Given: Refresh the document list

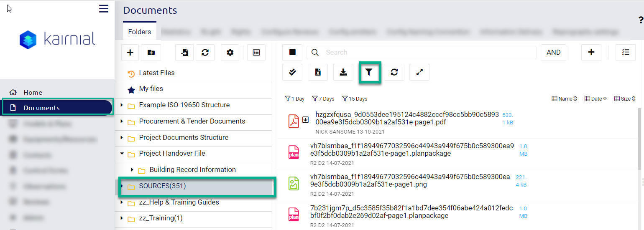Looking at the screenshot, I should pyautogui.click(x=394, y=73).
